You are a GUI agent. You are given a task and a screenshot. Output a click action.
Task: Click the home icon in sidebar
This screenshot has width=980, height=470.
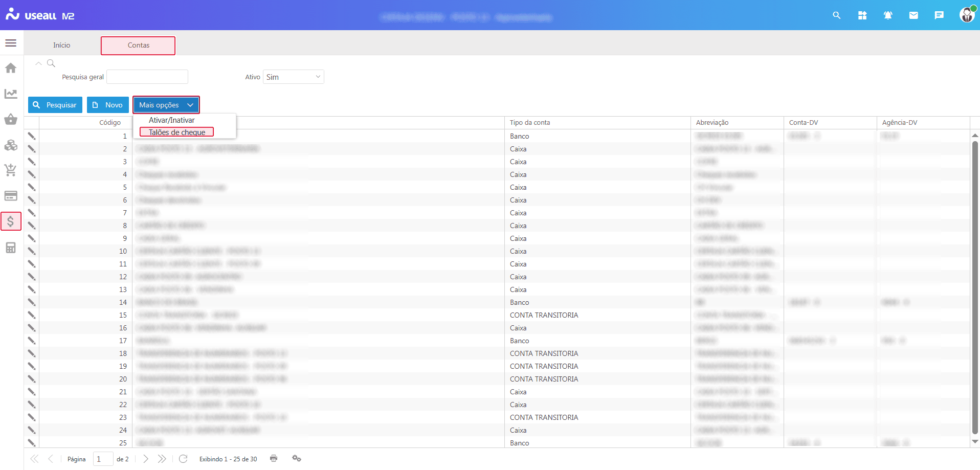(x=11, y=68)
